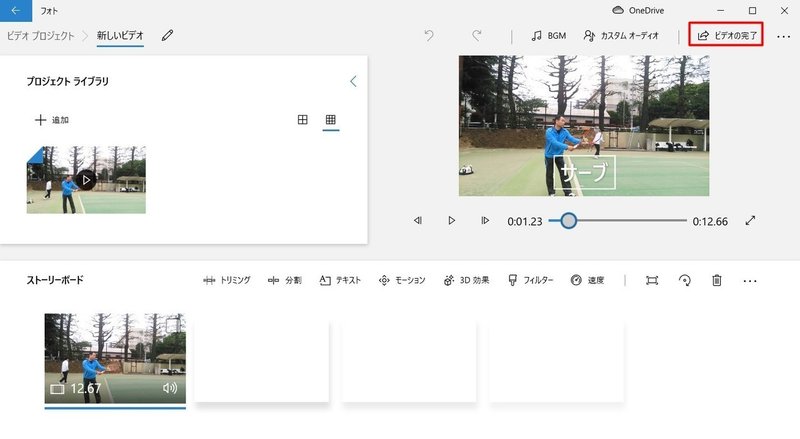This screenshot has height=439, width=800.
Task: Step forward one frame in preview
Action: click(x=485, y=221)
